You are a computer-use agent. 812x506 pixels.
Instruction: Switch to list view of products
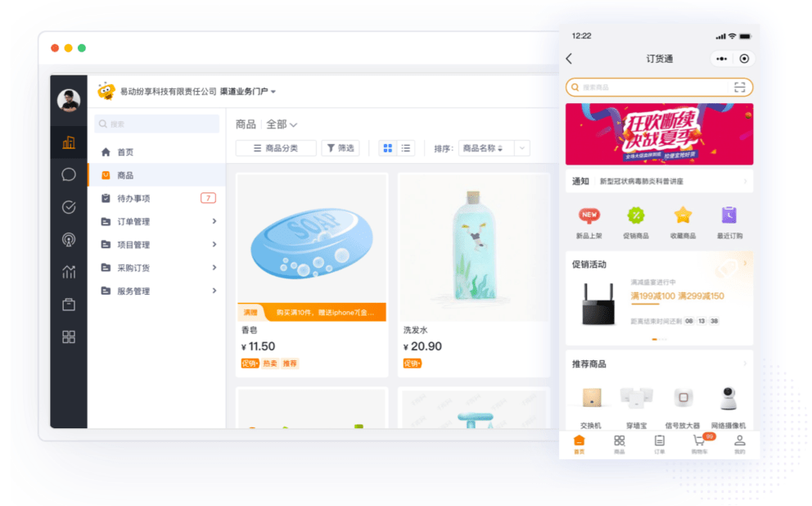coord(406,148)
